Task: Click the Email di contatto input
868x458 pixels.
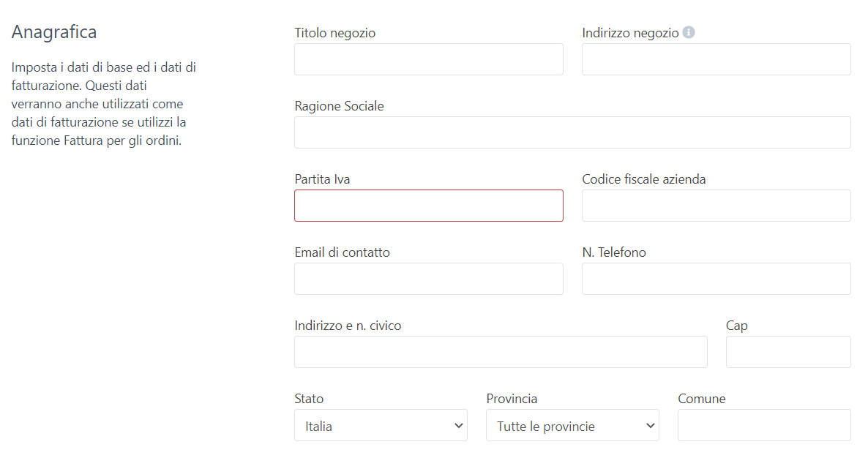Action: [x=428, y=279]
